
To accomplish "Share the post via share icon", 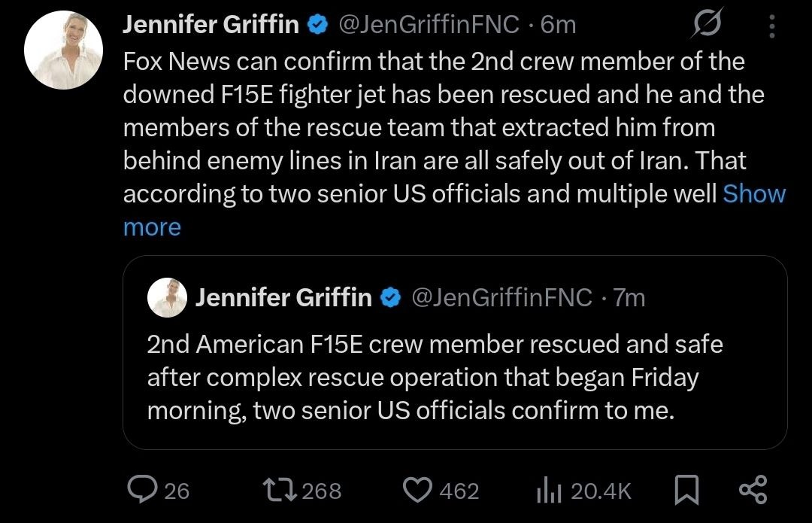I will click(x=753, y=490).
